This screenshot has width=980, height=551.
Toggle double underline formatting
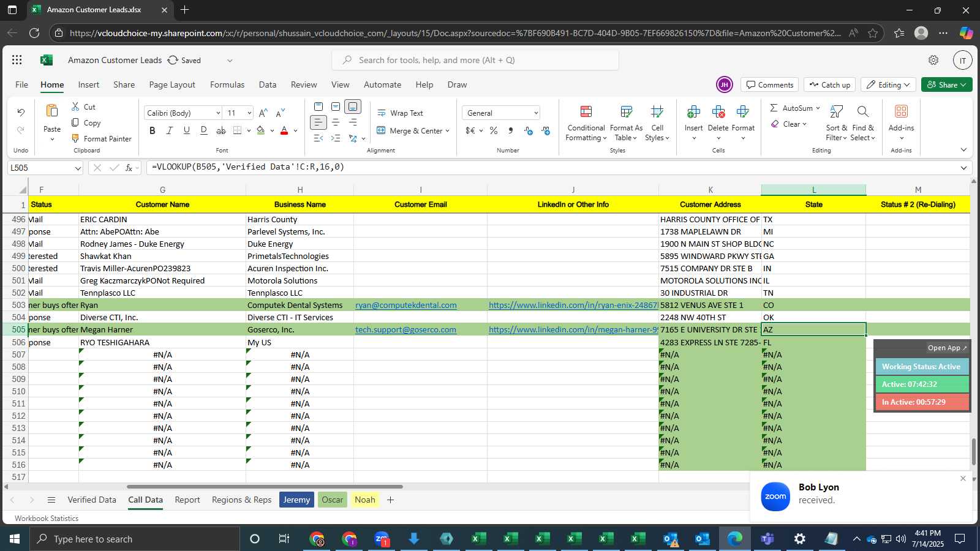point(204,130)
